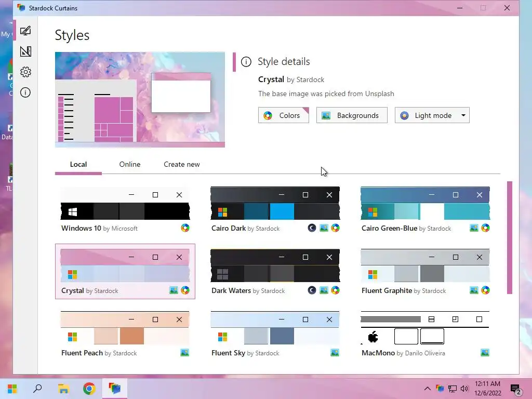Click the styles list vertical scrollbar
This screenshot has width=532, height=399.
pyautogui.click(x=509, y=237)
